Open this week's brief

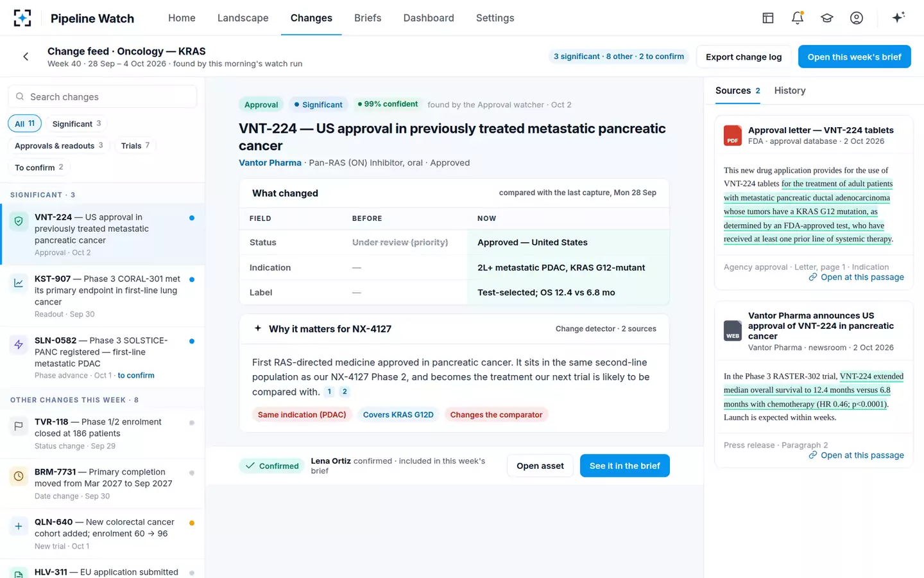coord(855,57)
